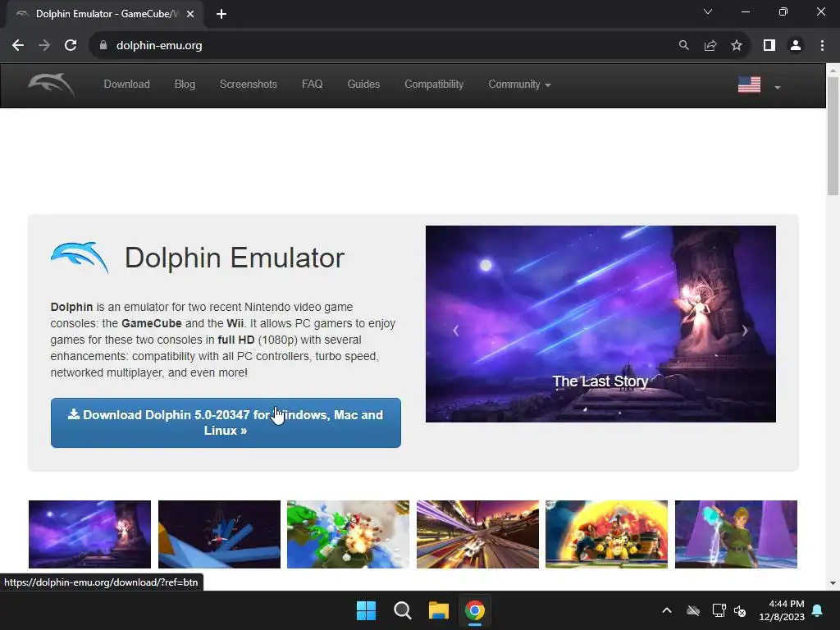The height and width of the screenshot is (630, 840).
Task: Click the scrollbar up arrow
Action: (833, 71)
